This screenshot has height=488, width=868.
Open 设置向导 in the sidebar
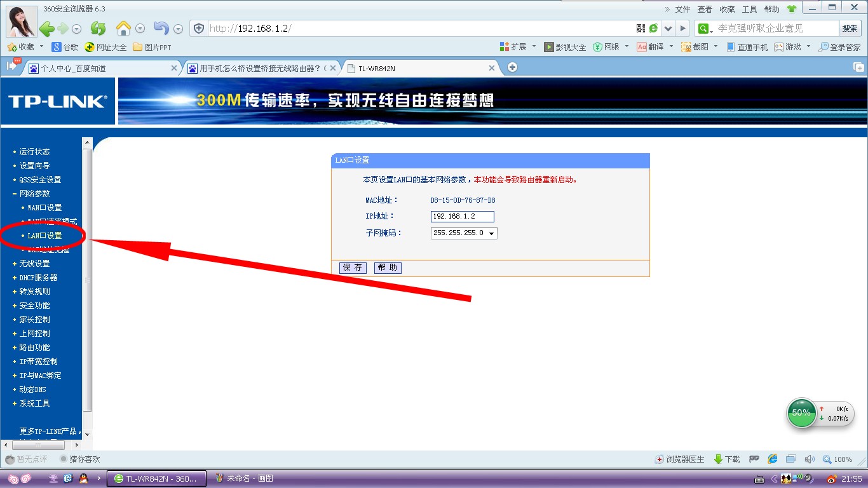34,165
